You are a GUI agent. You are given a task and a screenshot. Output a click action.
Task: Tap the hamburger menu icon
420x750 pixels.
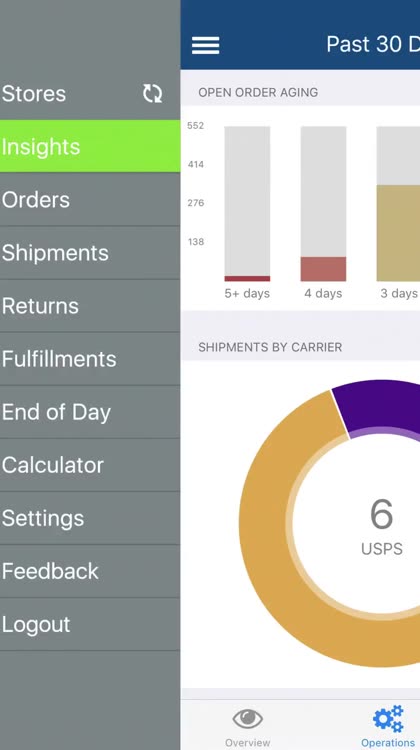206,45
